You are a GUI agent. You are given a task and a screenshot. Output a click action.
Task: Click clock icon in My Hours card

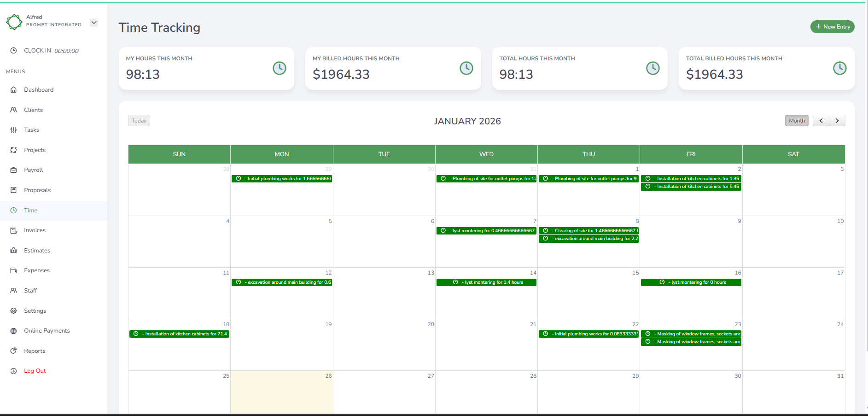point(280,68)
